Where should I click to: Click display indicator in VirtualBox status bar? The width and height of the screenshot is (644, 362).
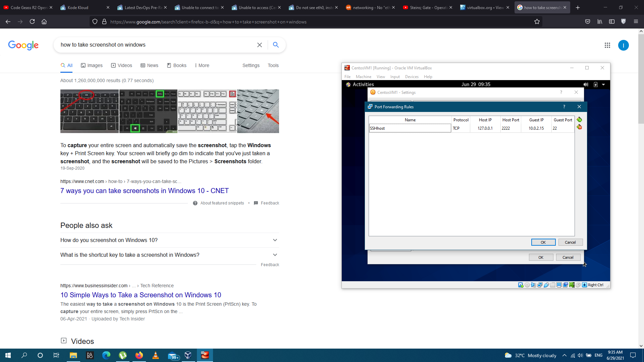[559, 285]
